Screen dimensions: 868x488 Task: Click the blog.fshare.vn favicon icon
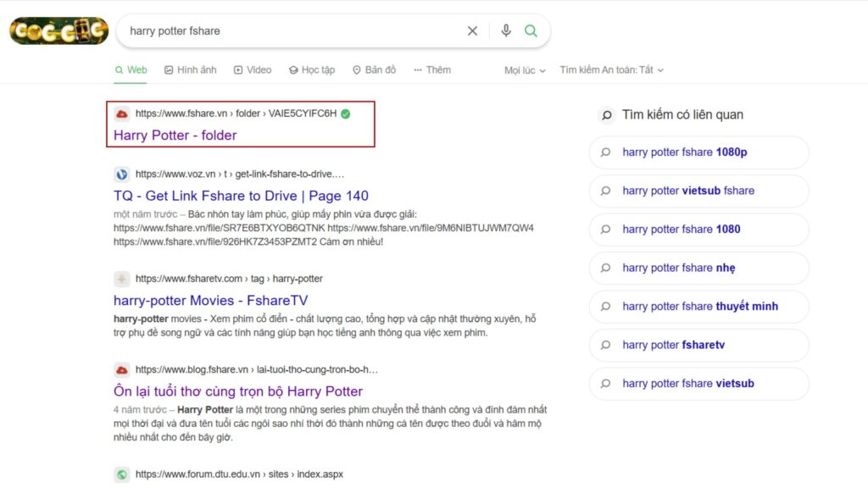tap(122, 369)
